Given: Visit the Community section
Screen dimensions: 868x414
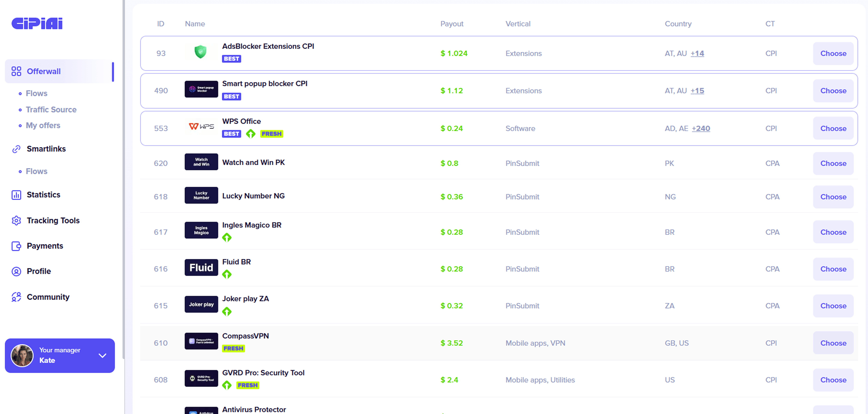Looking at the screenshot, I should click(48, 297).
